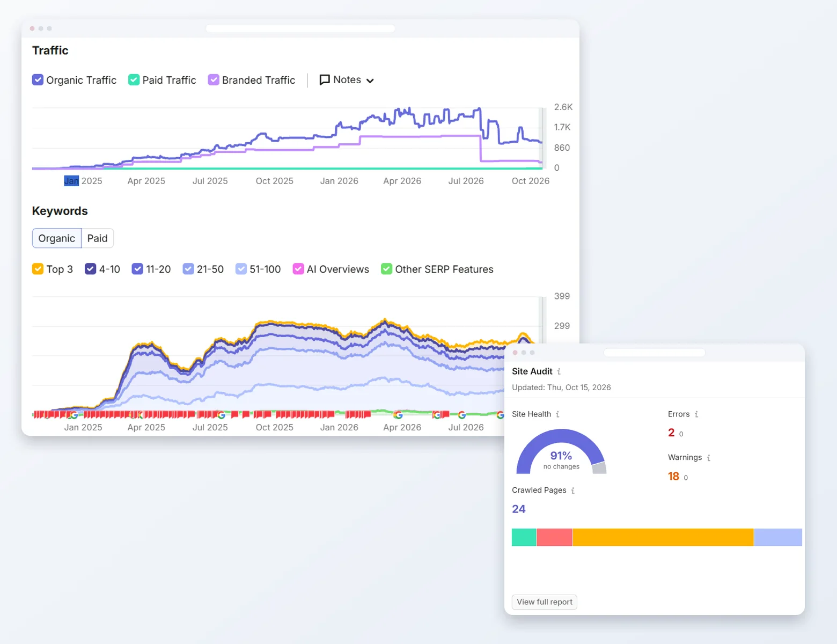Click the highlighted Jan 2025 label on Traffic chart
Screen dimensions: 837x644
[x=83, y=181]
